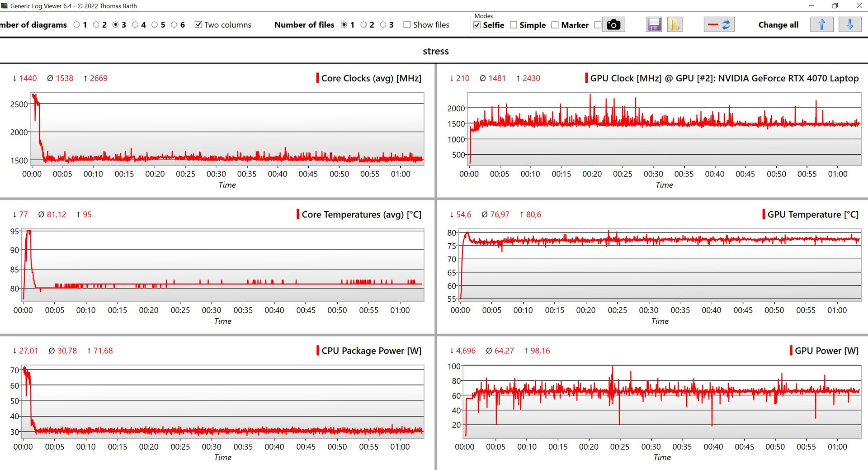Uncheck the Selfie mode checkbox
The width and height of the screenshot is (868, 470).
477,25
